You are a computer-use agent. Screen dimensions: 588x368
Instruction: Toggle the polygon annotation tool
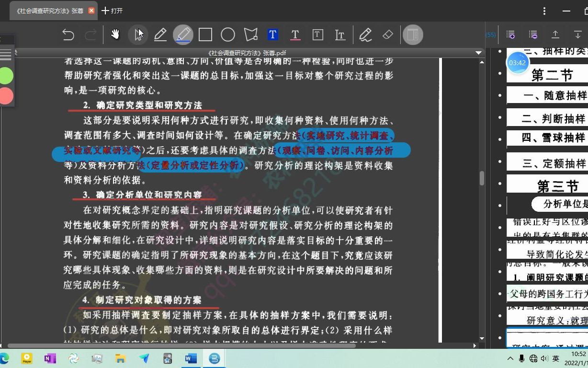coord(250,34)
